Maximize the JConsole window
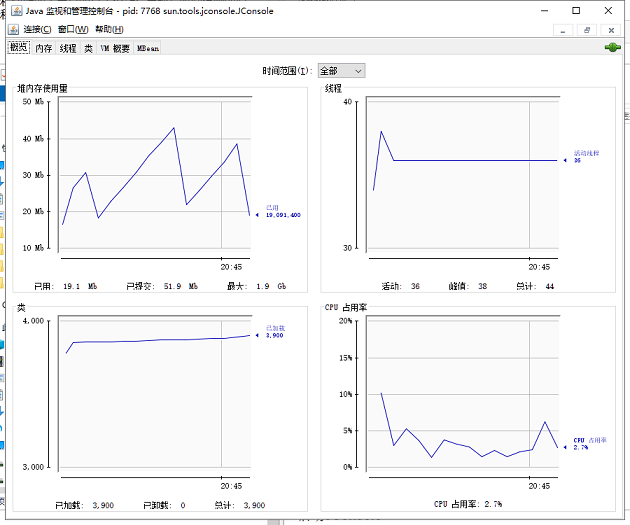Viewport: 630px width, 525px height. (576, 10)
